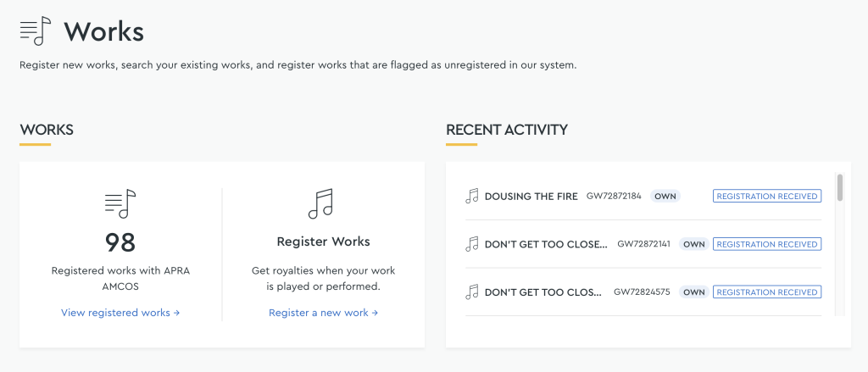Viewport: 868px width, 372px height.
Task: Click the OWN tag next to GW72824575
Action: [x=693, y=291]
